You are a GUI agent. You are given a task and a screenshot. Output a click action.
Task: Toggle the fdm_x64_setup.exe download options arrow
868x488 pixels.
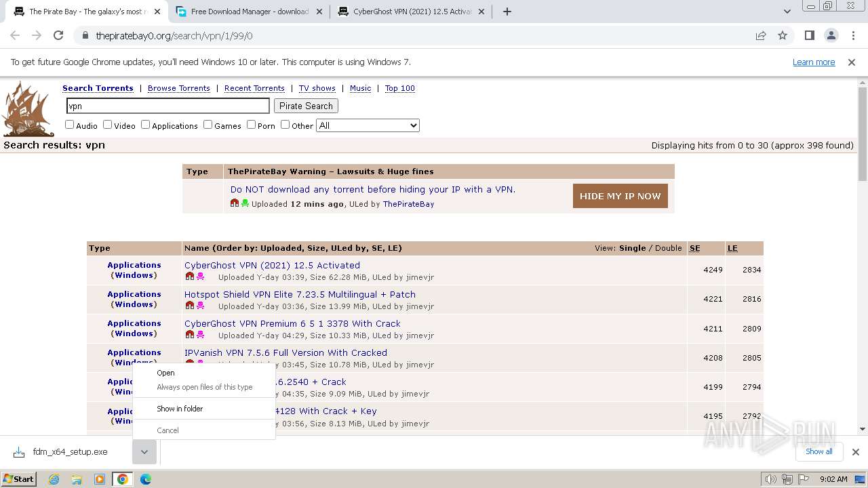(144, 452)
